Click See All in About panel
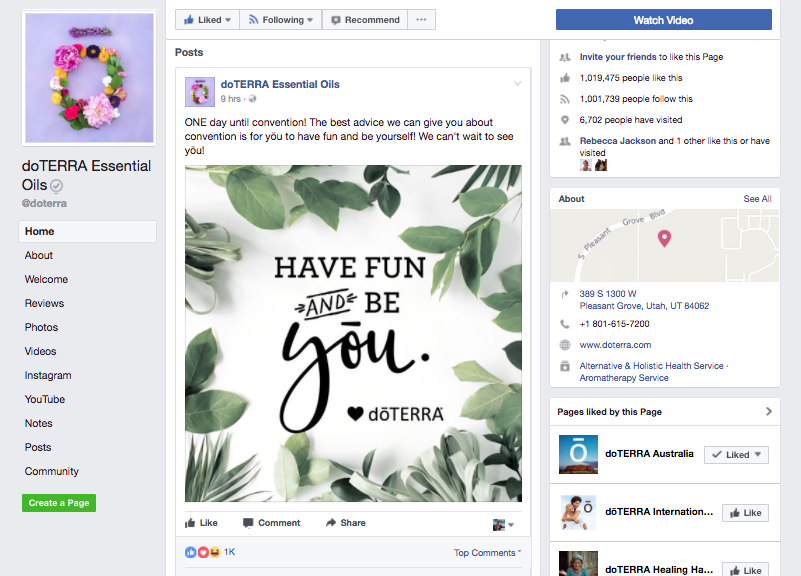 (x=757, y=199)
